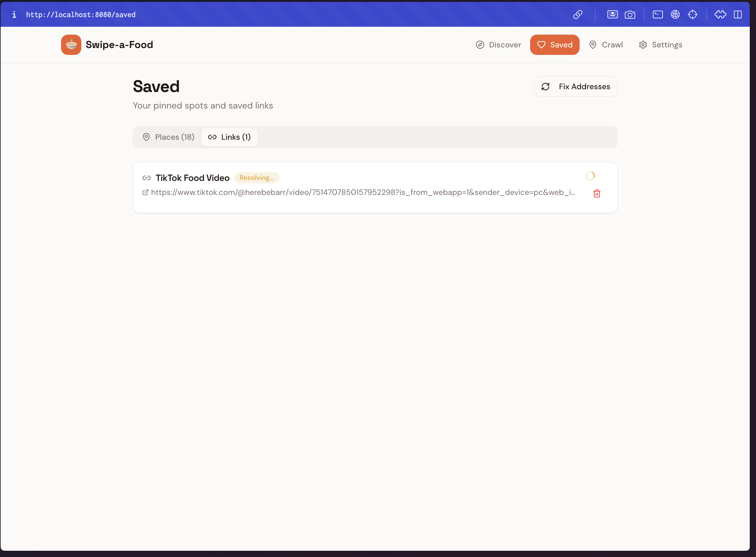Open the Crawl page

605,45
